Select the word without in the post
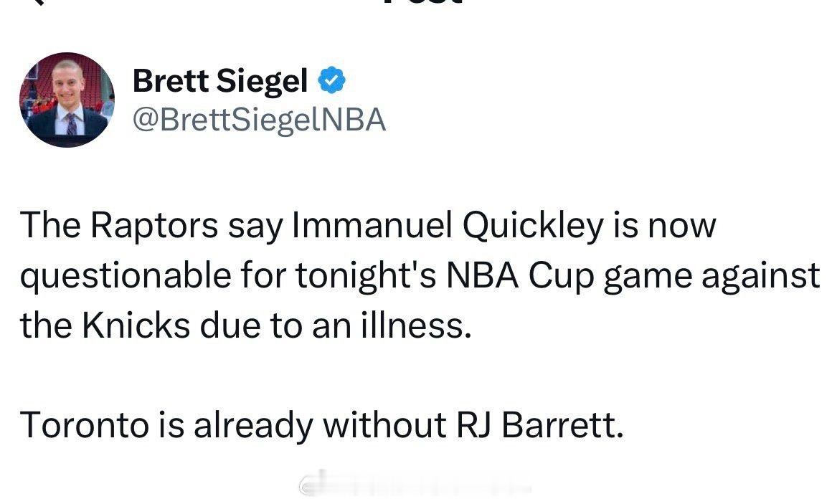This screenshot has width=832, height=504. coord(384,425)
